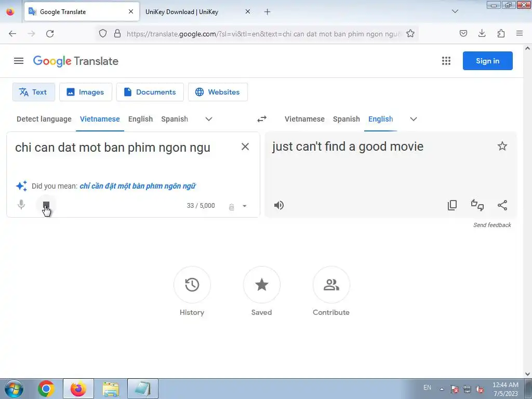Listen to the translated text
Screen dimensions: 532x399
click(279, 205)
